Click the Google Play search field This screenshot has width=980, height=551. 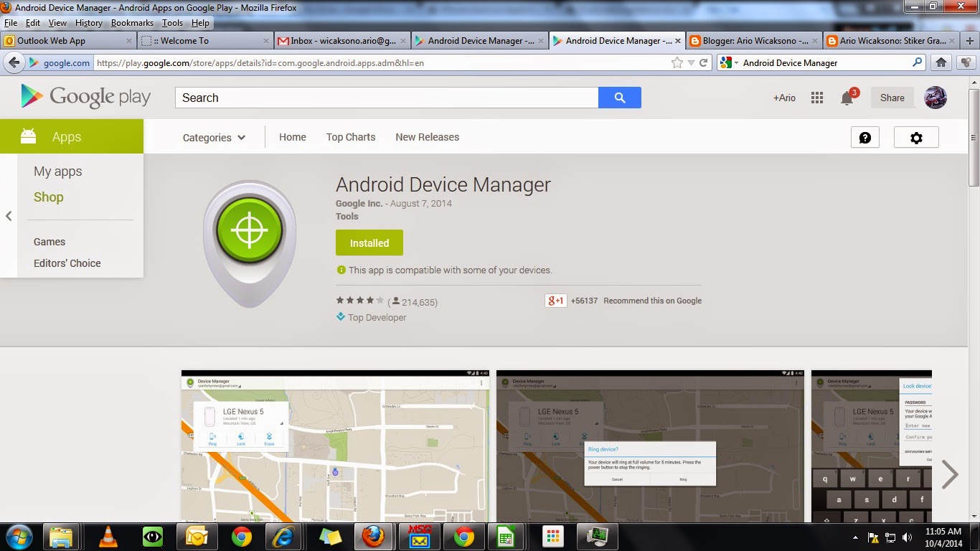click(x=387, y=98)
